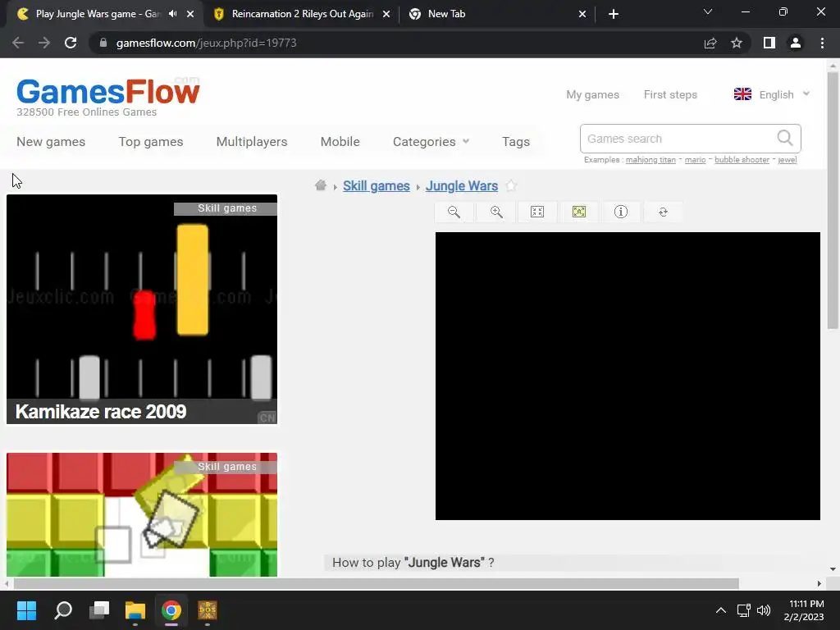Open Task View on taskbar
The height and width of the screenshot is (630, 840).
[x=99, y=610]
